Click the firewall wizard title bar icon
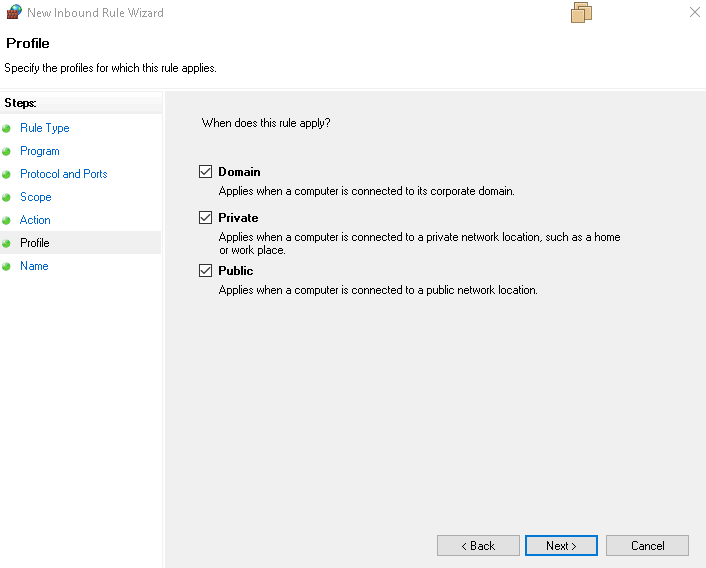706x568 pixels. tap(14, 13)
